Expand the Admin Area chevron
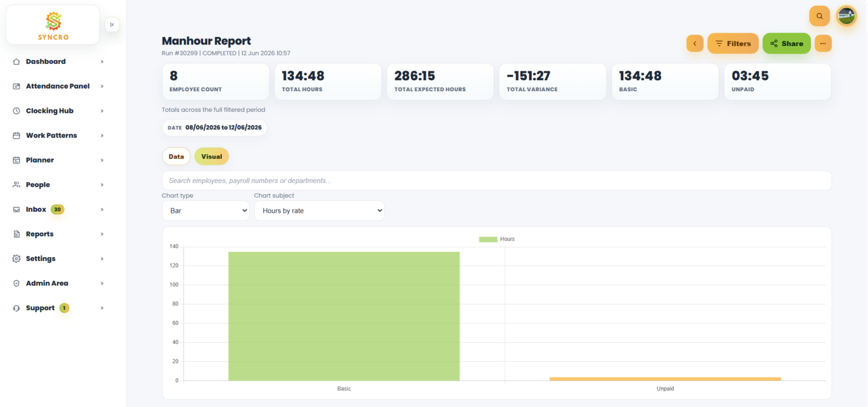The width and height of the screenshot is (868, 407). point(102,283)
